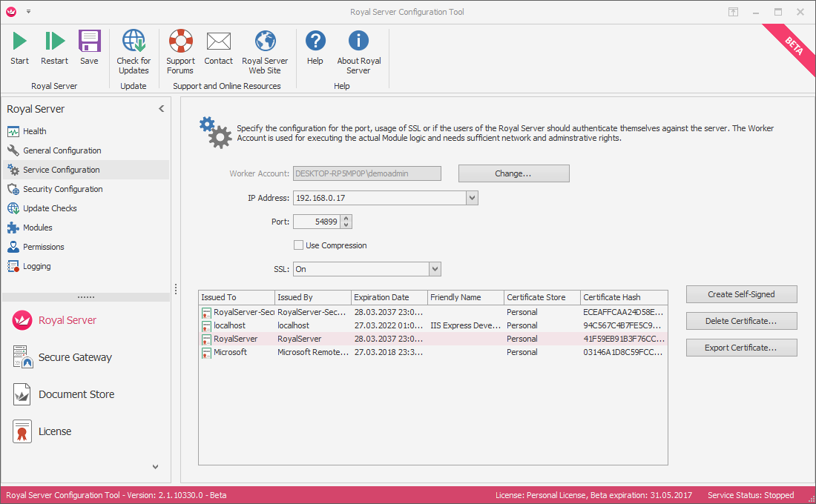This screenshot has width=816, height=504.
Task: Open the SSL dropdown arrow
Action: 435,269
